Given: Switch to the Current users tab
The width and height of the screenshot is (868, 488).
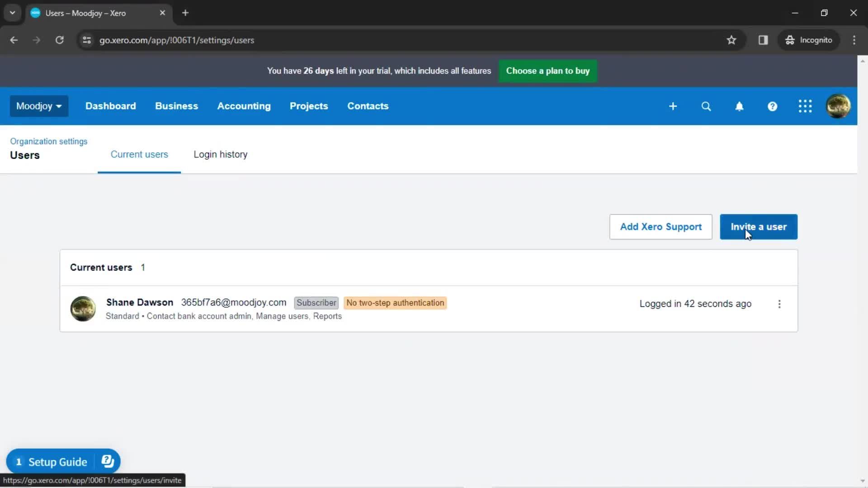Looking at the screenshot, I should (139, 155).
